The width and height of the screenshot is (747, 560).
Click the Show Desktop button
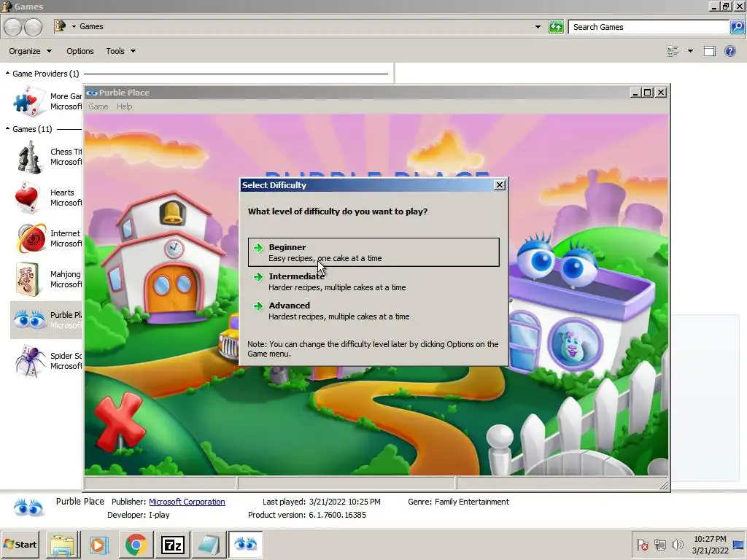pyautogui.click(x=739, y=544)
